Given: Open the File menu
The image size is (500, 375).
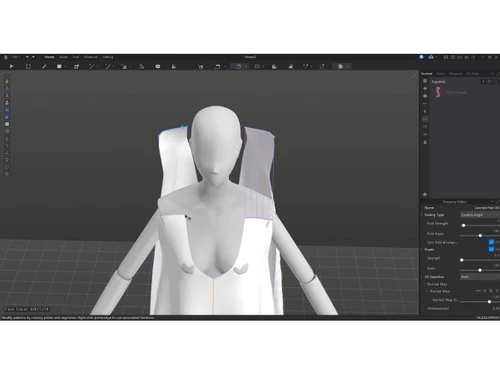Looking at the screenshot, I should (15, 57).
